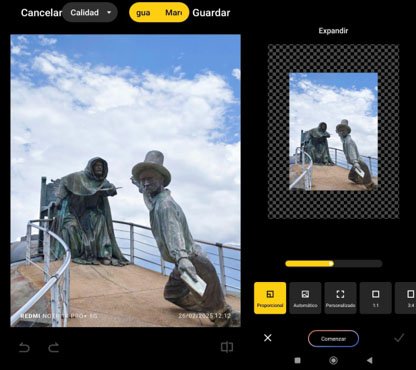Redo the last edit
The image size is (416, 370).
point(54,348)
